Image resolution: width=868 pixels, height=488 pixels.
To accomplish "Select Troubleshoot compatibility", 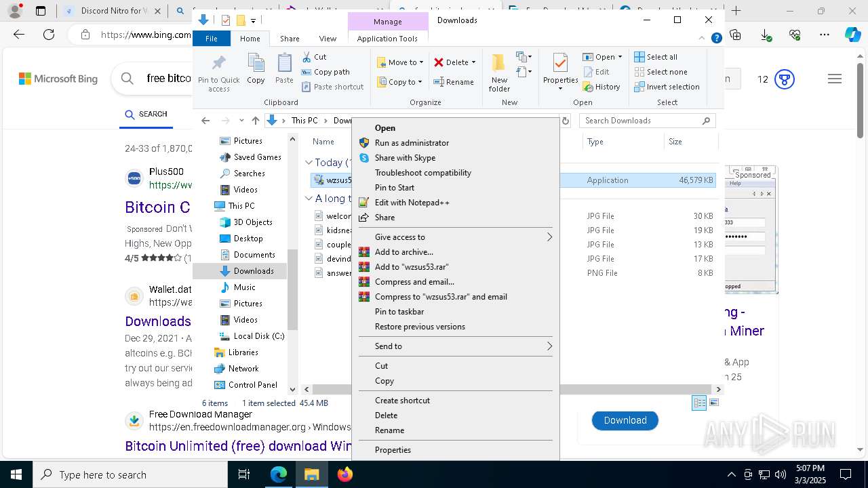I will click(456, 173).
